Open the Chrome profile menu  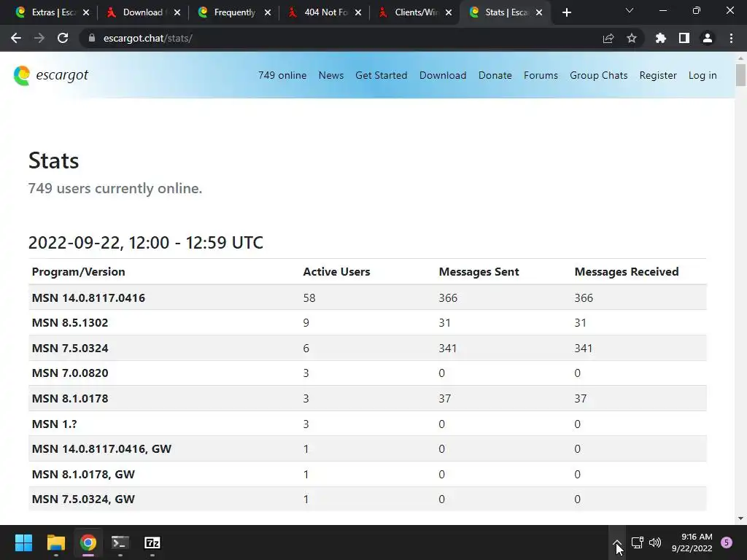[x=708, y=38]
